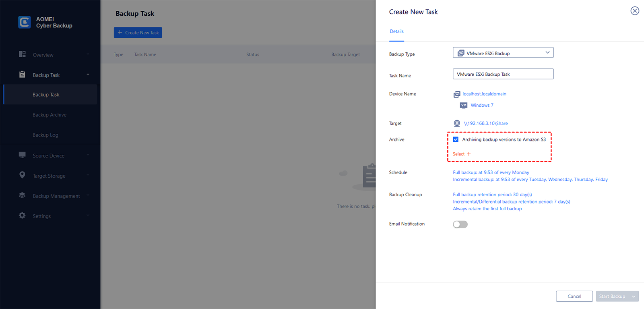Uncheck Archiving backup versions to Amazon S3

pos(456,139)
